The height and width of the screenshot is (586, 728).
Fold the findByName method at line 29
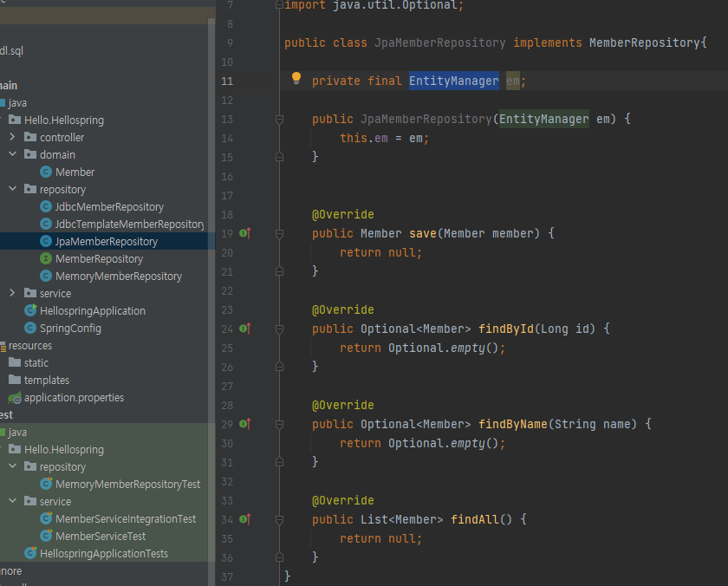coord(279,425)
